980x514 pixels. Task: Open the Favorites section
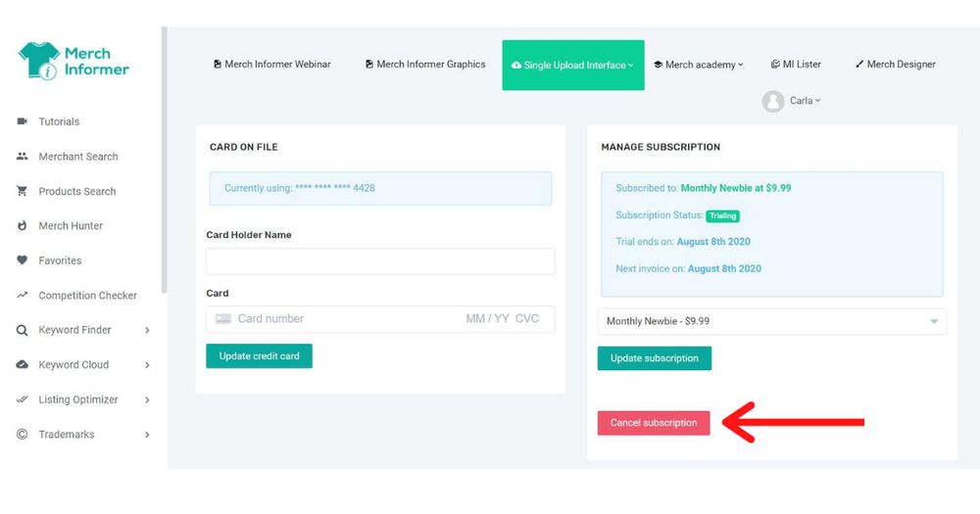click(60, 261)
